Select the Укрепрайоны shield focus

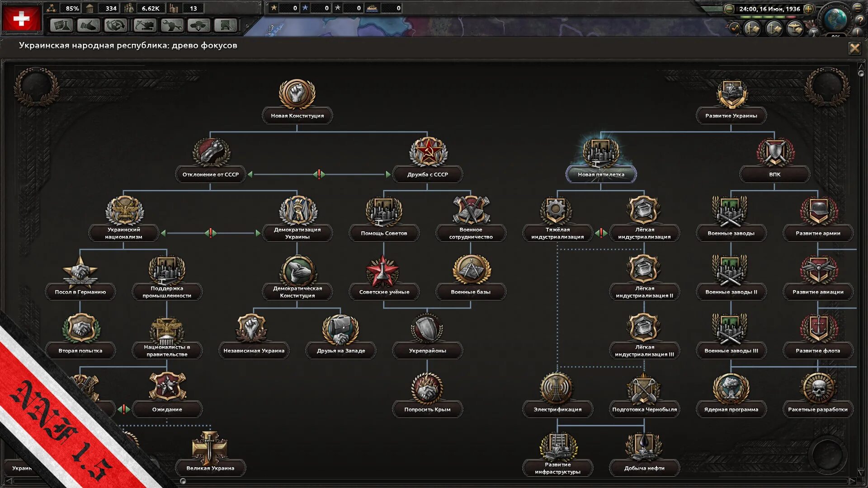pyautogui.click(x=427, y=337)
